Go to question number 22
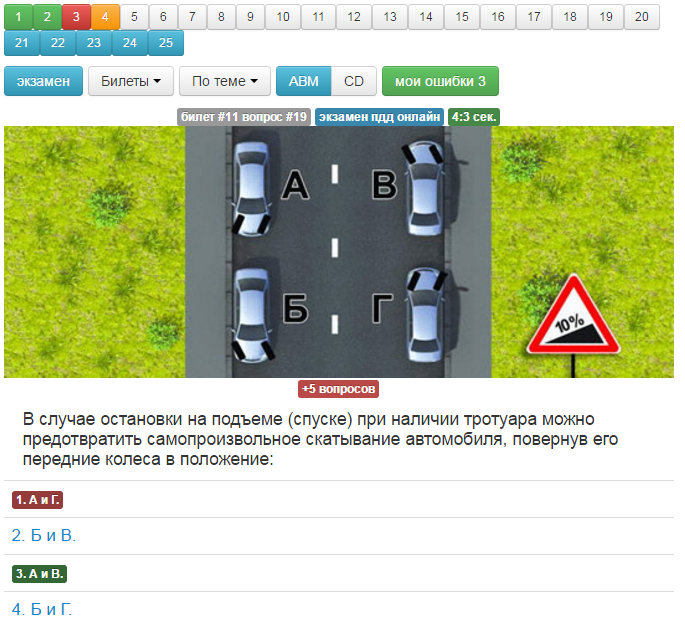Viewport: 685px width, 635px height. (58, 43)
